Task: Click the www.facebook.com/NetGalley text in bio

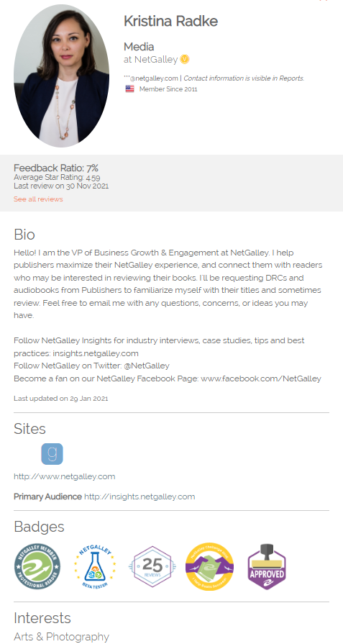Action: pos(261,378)
